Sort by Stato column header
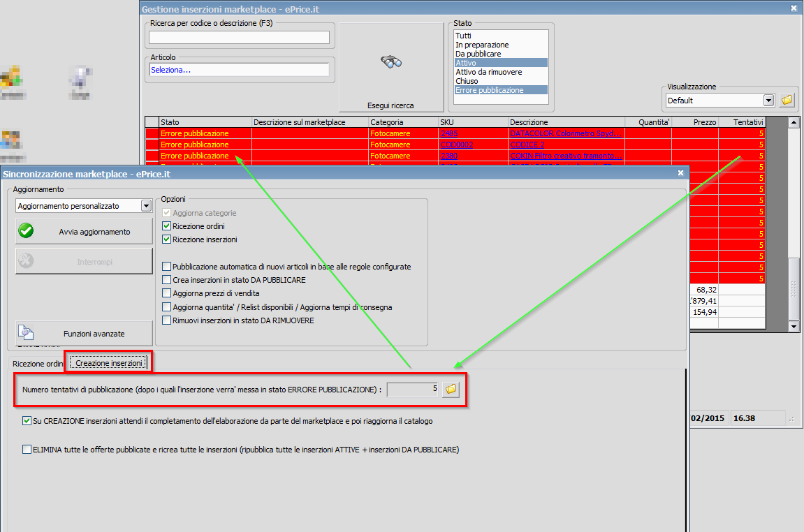This screenshot has height=532, width=804. (205, 122)
